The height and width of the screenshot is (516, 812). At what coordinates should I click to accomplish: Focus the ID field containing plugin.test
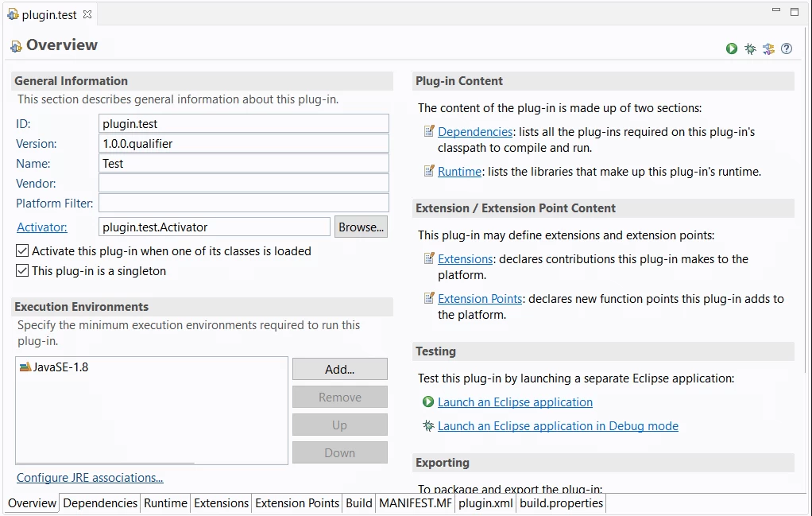(244, 124)
